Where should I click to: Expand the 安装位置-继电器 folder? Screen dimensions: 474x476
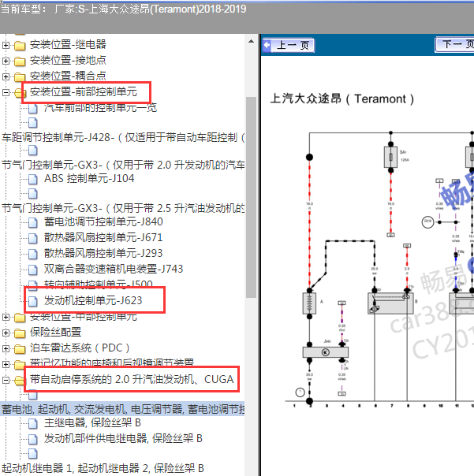tap(6, 45)
